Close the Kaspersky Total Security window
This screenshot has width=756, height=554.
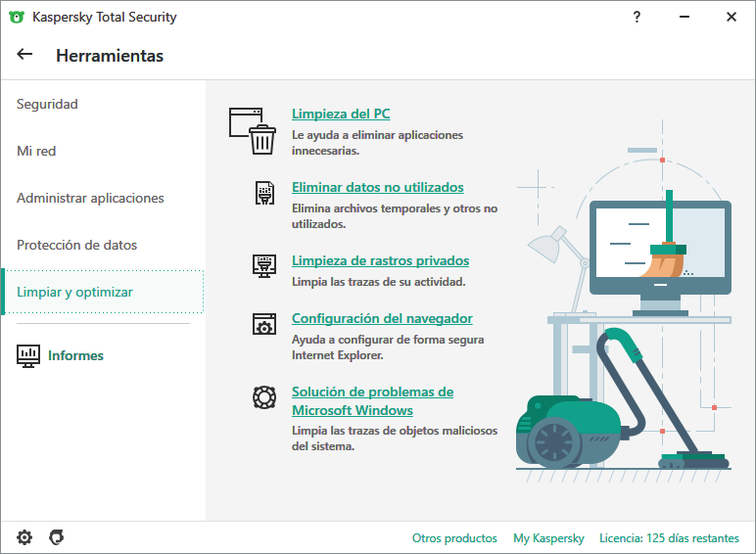click(x=731, y=17)
